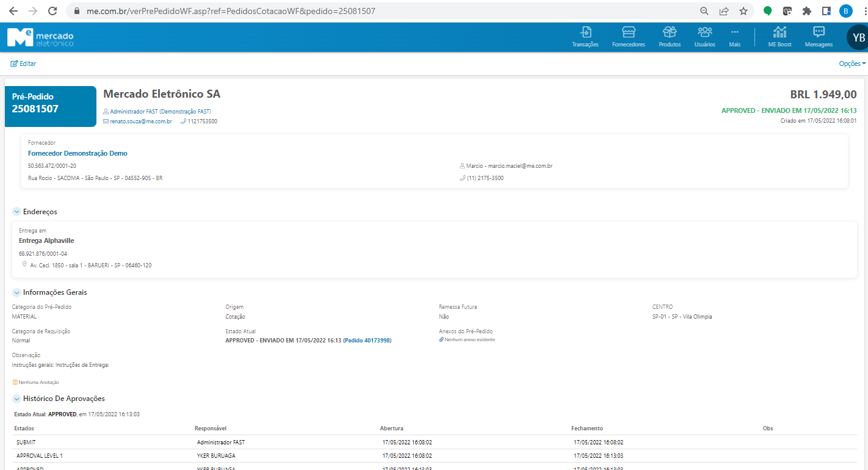Click the APPROVAL LEVEL 1 row

434,456
